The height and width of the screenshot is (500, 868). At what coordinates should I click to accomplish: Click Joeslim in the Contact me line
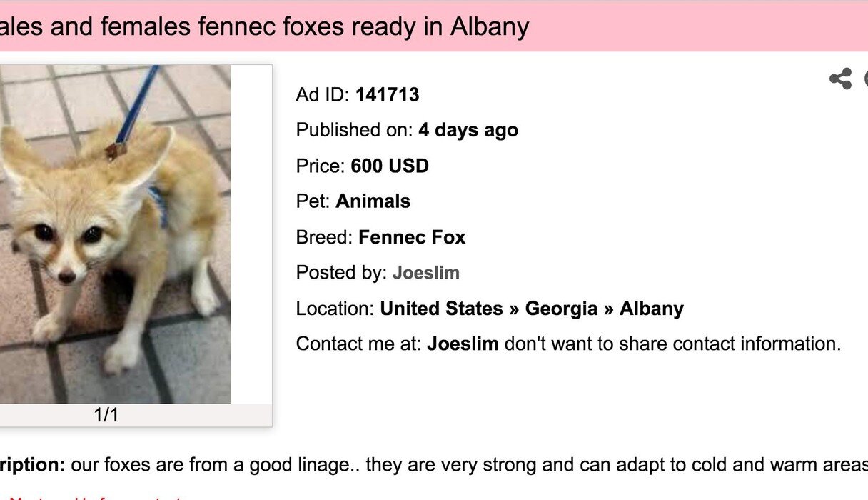click(463, 344)
